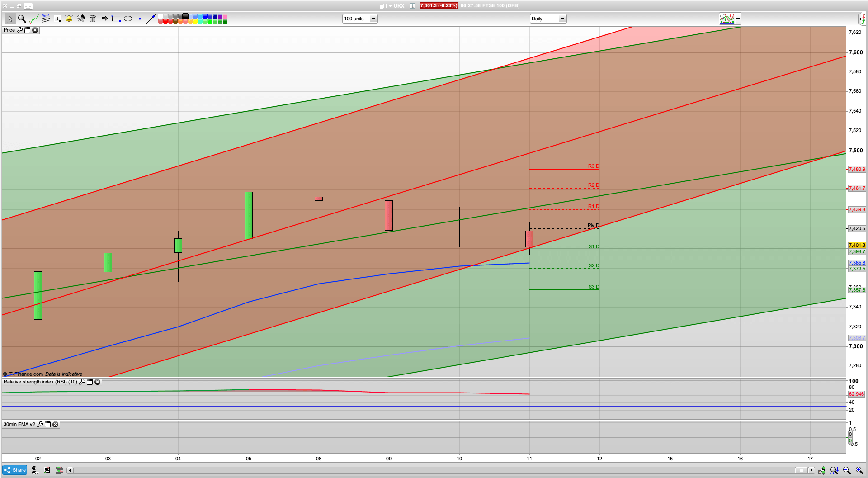This screenshot has width=868, height=478.
Task: Click the trash bin delete icon
Action: (93, 19)
